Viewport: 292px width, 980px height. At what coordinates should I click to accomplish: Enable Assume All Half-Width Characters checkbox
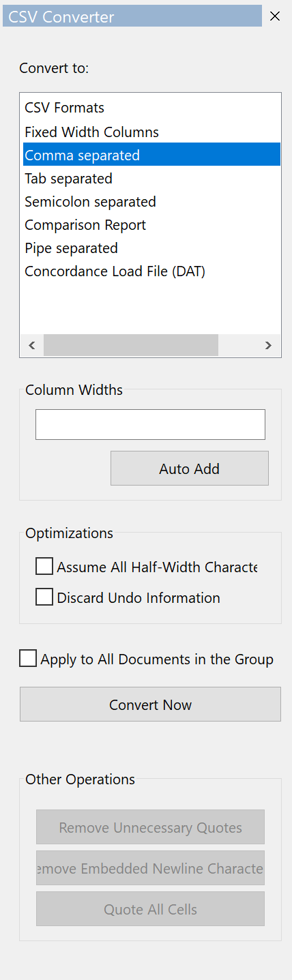tap(44, 567)
